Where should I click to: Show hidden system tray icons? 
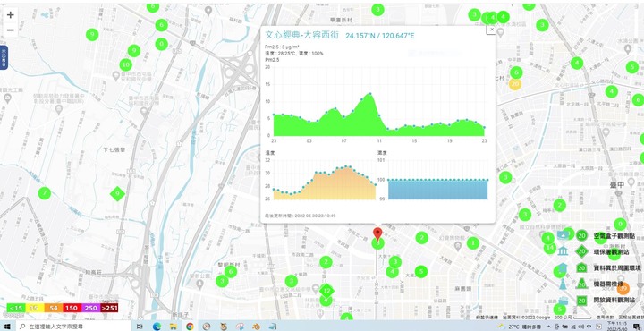pyautogui.click(x=548, y=327)
